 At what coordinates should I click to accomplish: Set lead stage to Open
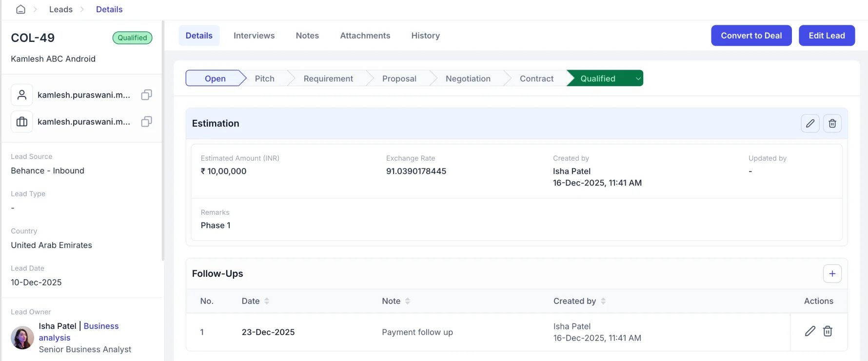point(215,78)
